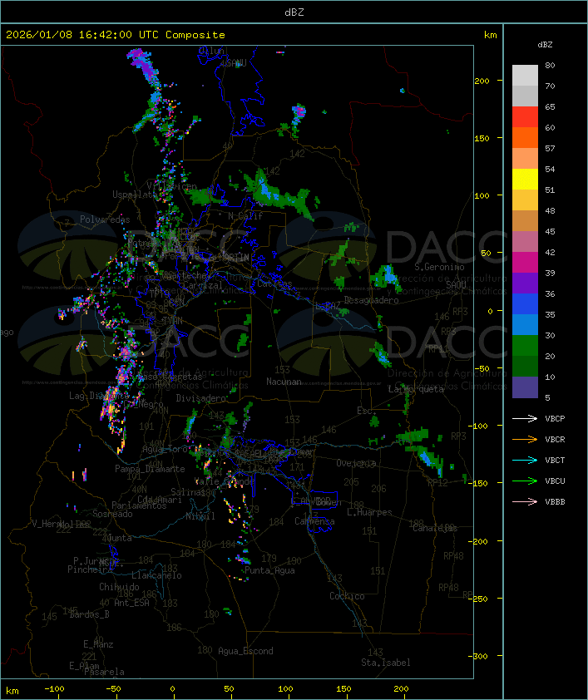This screenshot has width=588, height=700.
Task: Click the UTC Composite timestamp text
Action: coord(116,35)
